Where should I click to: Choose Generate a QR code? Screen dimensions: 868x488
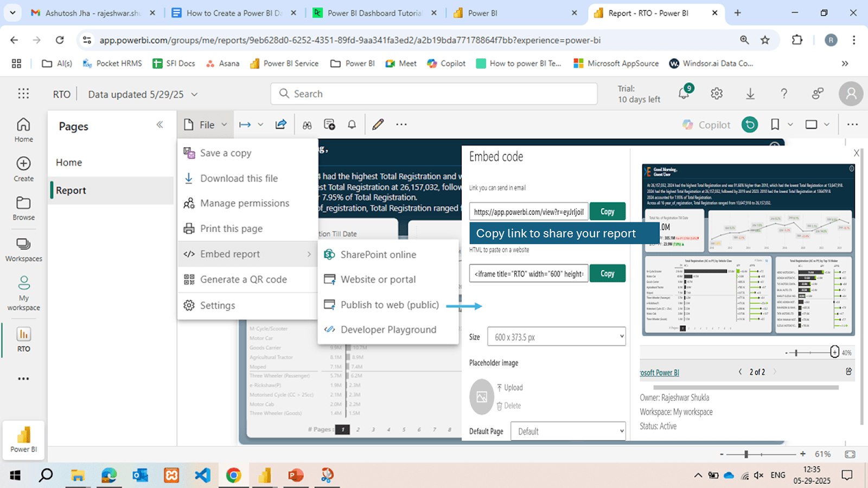point(243,279)
